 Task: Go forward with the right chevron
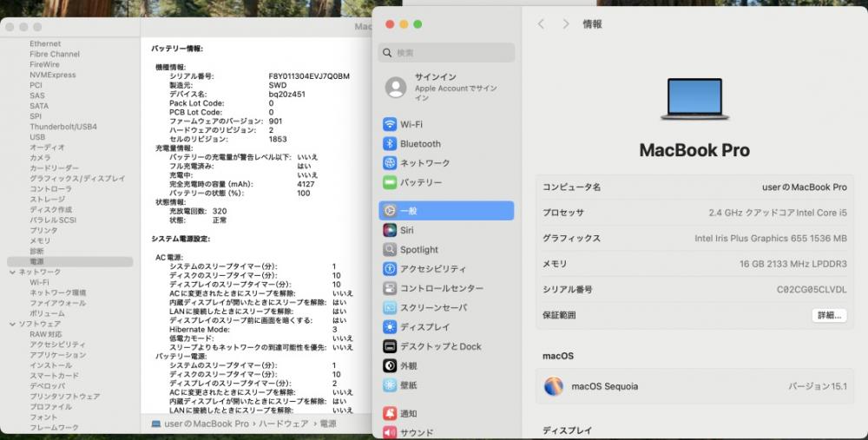(565, 24)
